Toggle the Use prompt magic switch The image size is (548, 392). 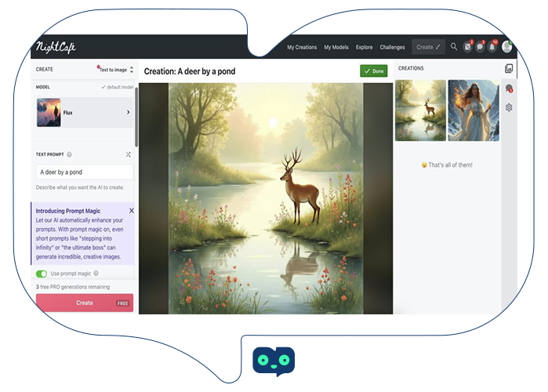click(42, 274)
